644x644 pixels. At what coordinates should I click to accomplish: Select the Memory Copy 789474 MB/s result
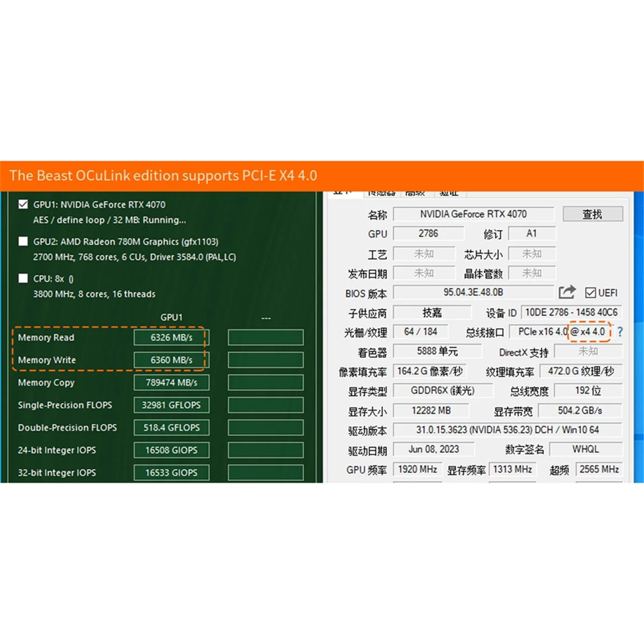click(172, 383)
